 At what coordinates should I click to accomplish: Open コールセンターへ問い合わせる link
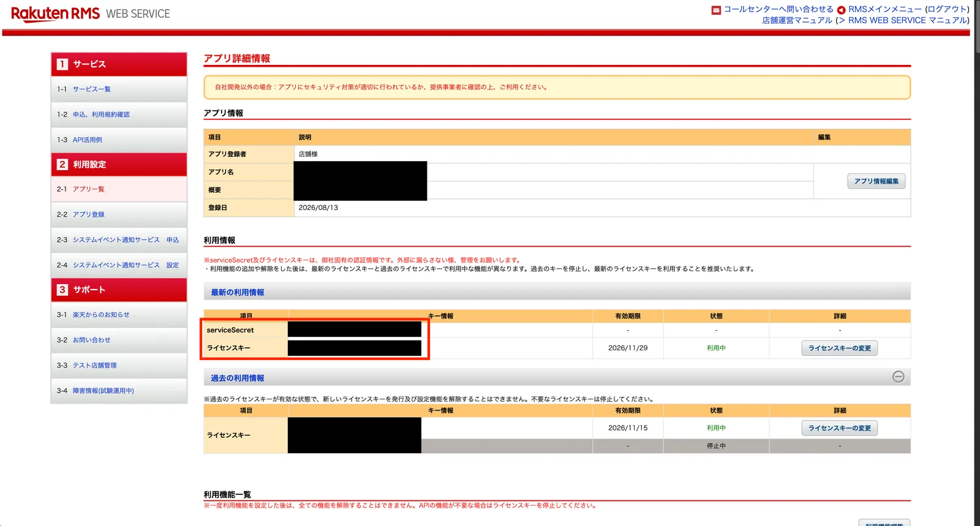click(x=778, y=9)
